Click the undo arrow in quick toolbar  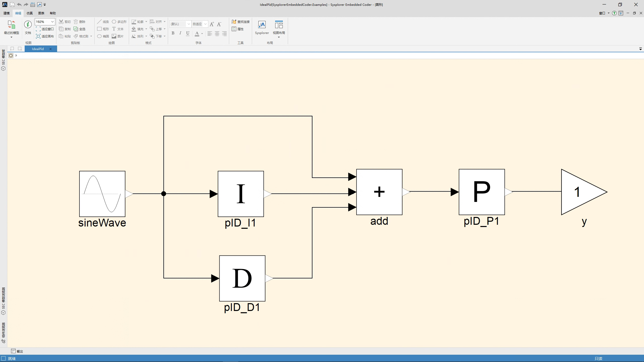[x=19, y=5]
